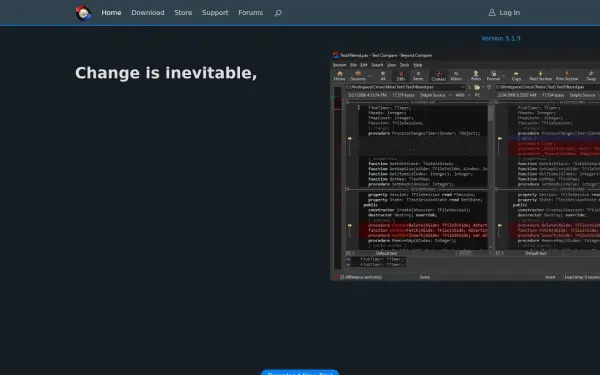Open the Version 5.1.5 link

(501, 38)
